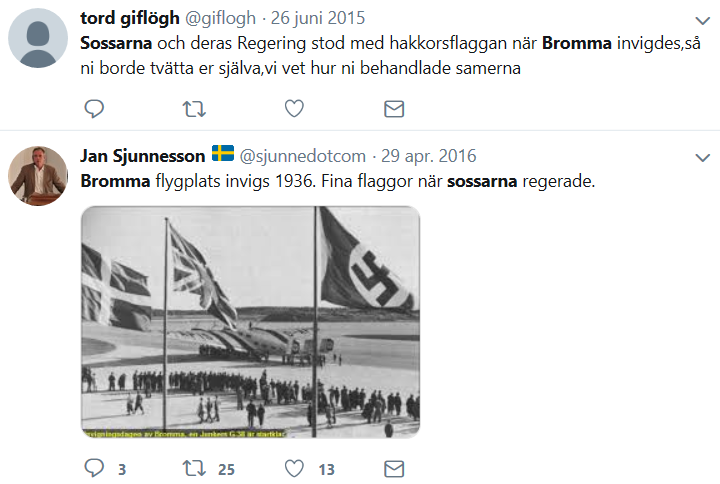Enlarge the black-and-white airport photo

251,322
